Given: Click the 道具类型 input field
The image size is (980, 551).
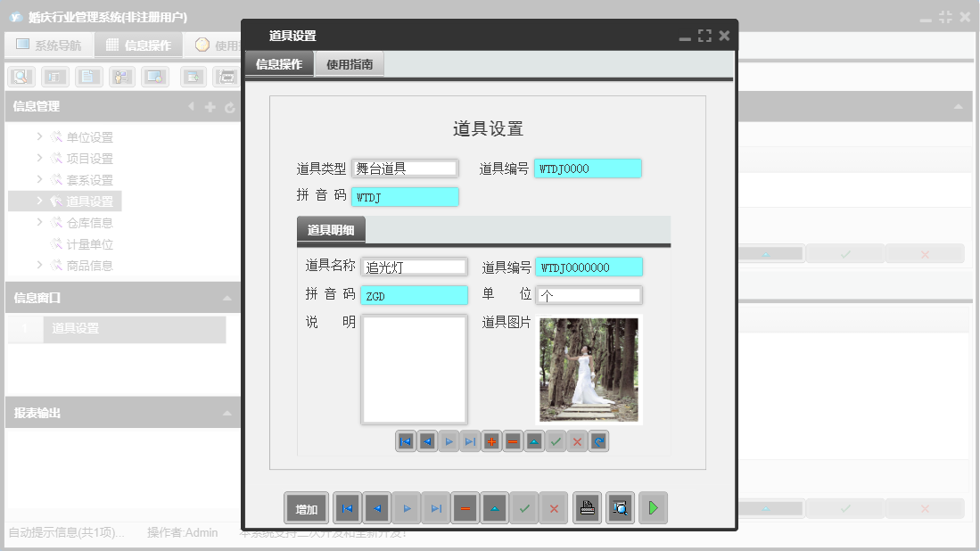Looking at the screenshot, I should [405, 168].
